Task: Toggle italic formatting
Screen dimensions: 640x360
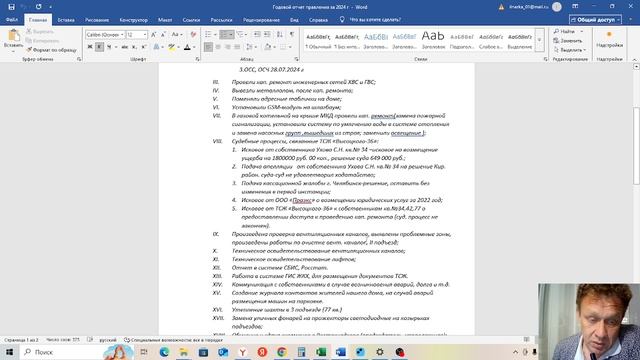Action: (99, 47)
